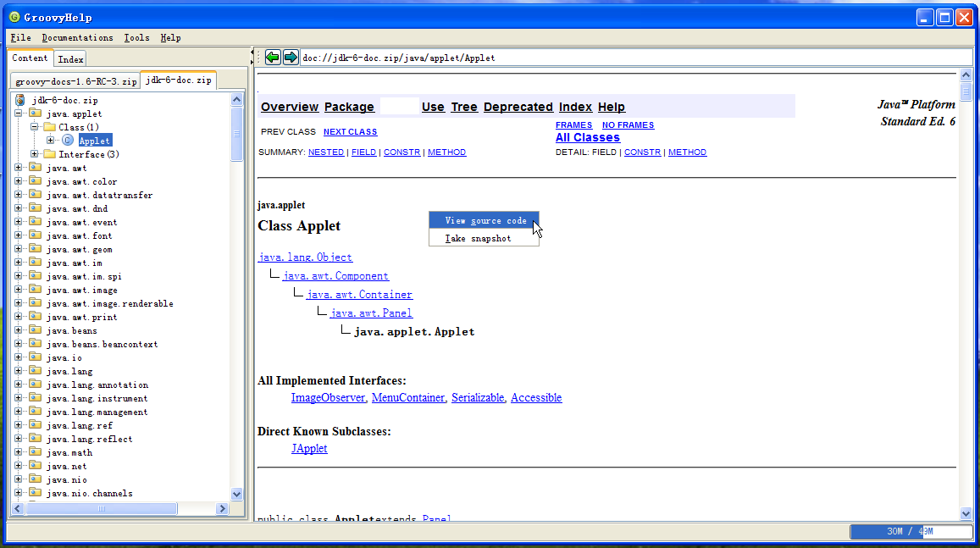Click the Applet class icon in tree
980x548 pixels.
68,141
